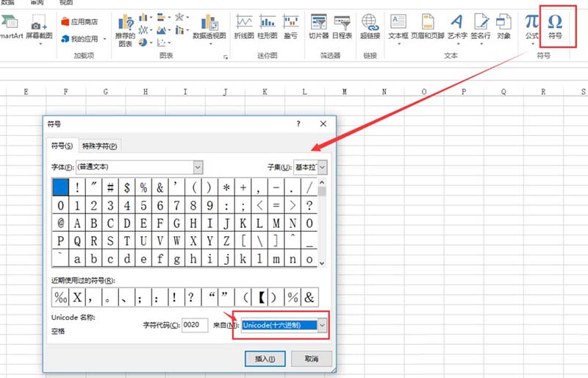Expand the 字体 font dropdown
This screenshot has width=588, height=378.
(x=198, y=167)
